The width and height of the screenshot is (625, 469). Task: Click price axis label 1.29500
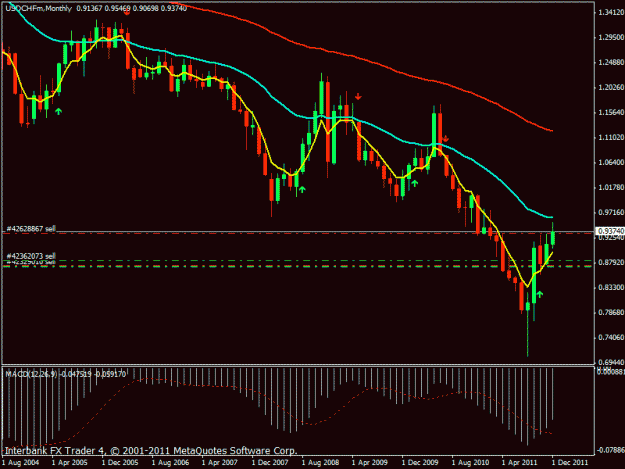[611, 37]
